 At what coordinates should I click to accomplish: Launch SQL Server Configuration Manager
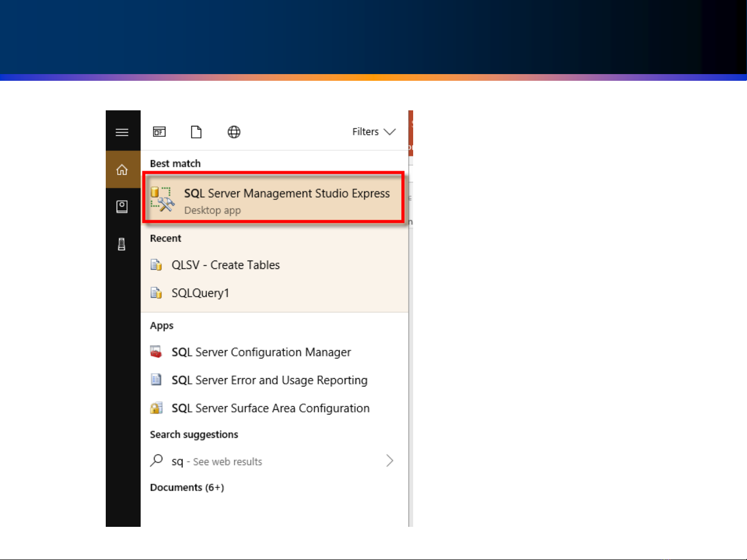[x=274, y=352]
